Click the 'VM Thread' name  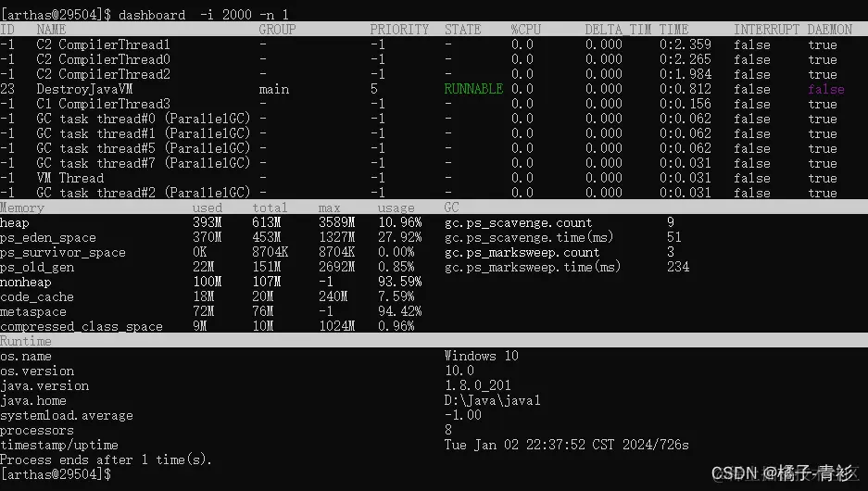69,178
